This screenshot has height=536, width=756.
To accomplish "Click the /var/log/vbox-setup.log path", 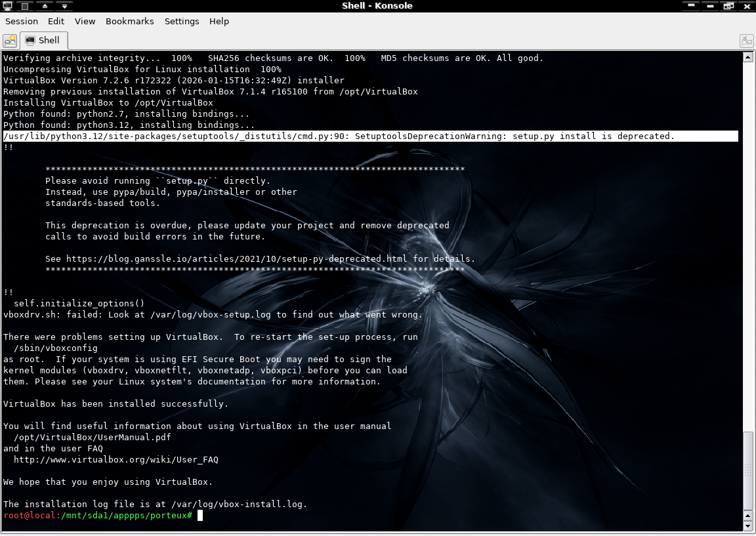I will click(x=210, y=315).
